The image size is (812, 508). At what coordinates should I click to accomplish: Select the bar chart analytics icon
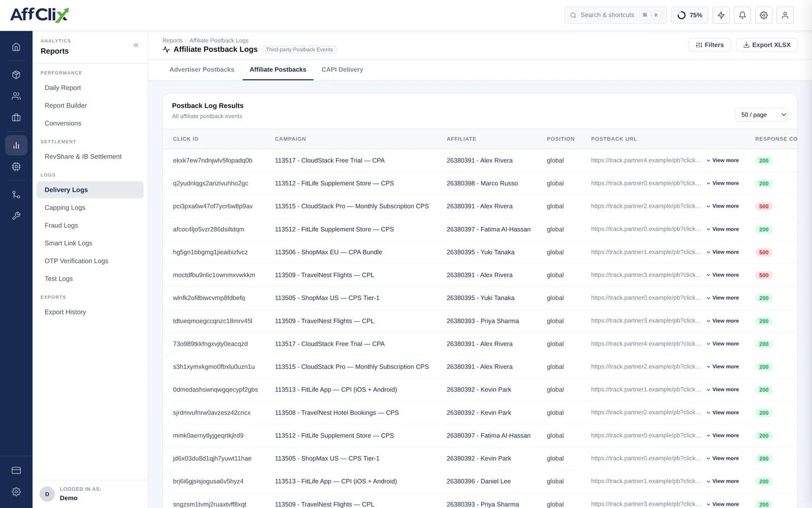tap(16, 145)
